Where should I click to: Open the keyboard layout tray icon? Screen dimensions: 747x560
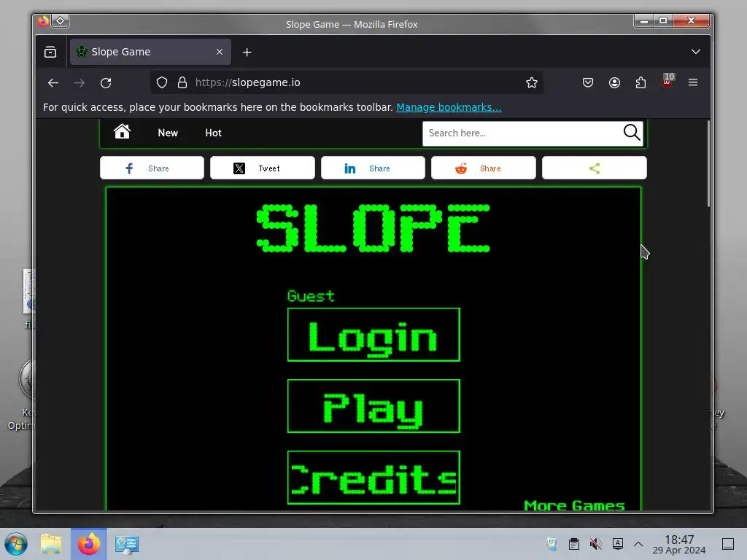[x=618, y=544]
